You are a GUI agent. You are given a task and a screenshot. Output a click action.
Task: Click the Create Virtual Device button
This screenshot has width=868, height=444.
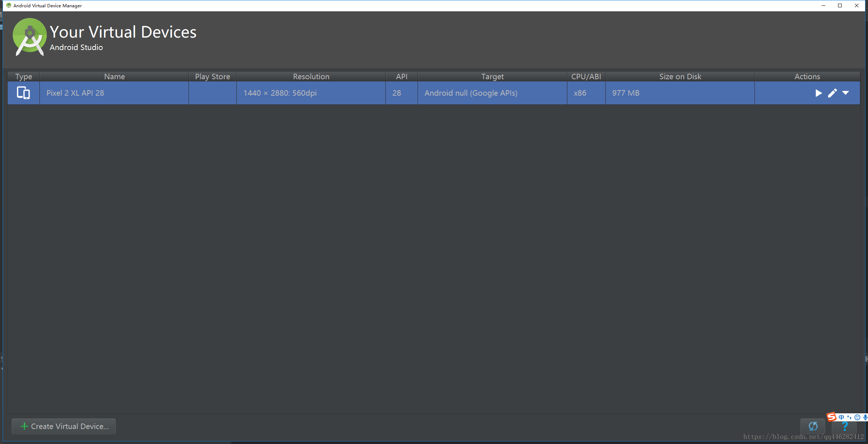[x=64, y=426]
